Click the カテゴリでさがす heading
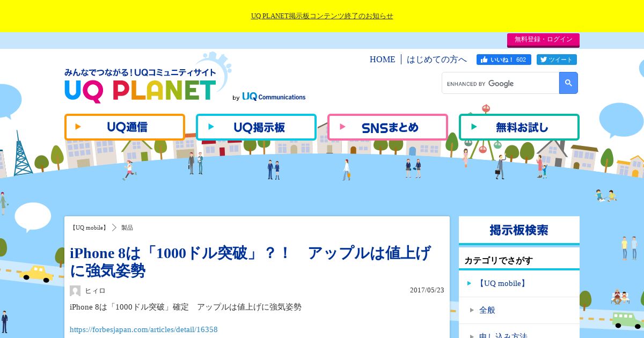 [x=499, y=261]
